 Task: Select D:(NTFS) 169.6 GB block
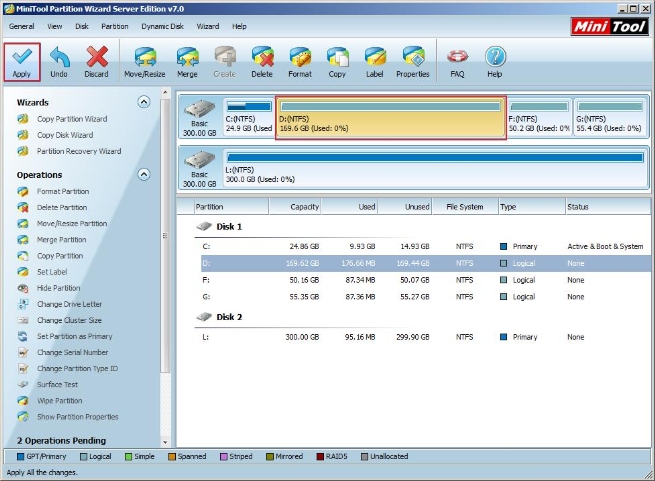[391, 117]
